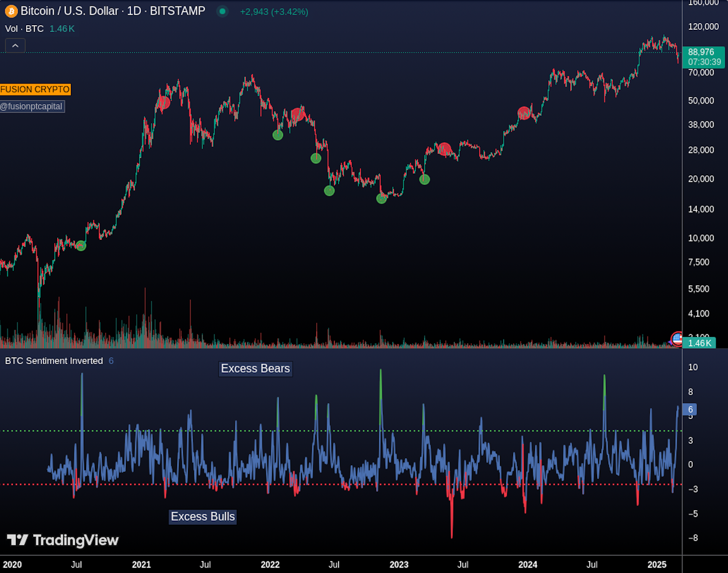Click the 2023 label on time axis
Screen dimensions: 728x573
point(399,565)
